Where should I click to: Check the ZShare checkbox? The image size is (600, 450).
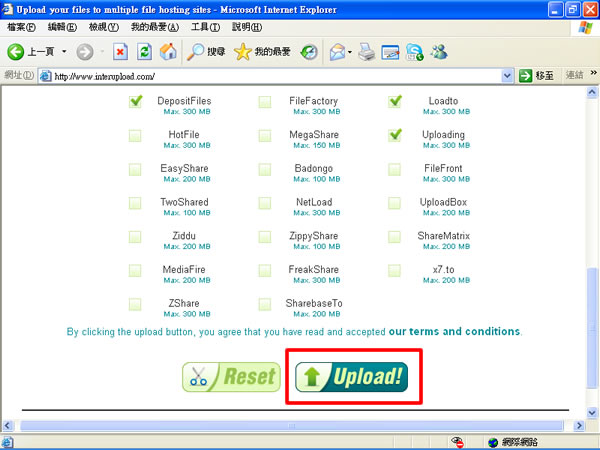tap(135, 304)
